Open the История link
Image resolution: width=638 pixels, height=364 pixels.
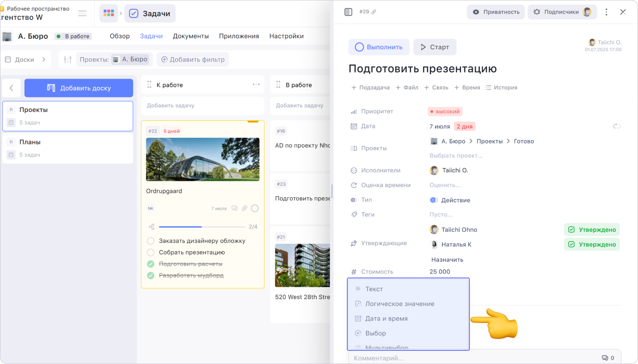pos(501,87)
